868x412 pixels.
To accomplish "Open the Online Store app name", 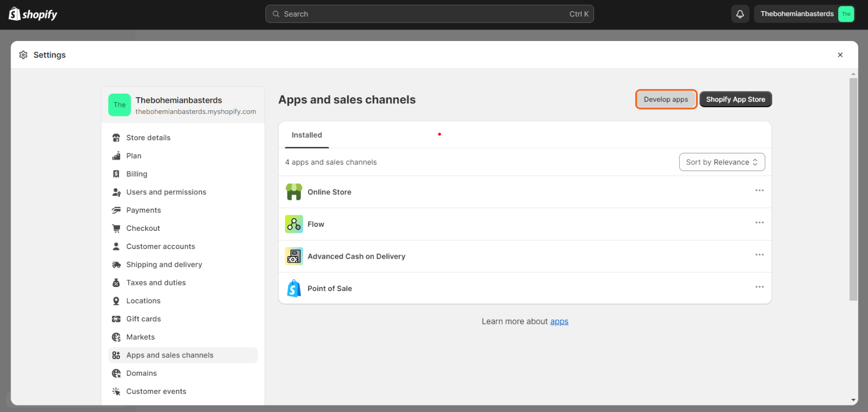I will pyautogui.click(x=329, y=192).
